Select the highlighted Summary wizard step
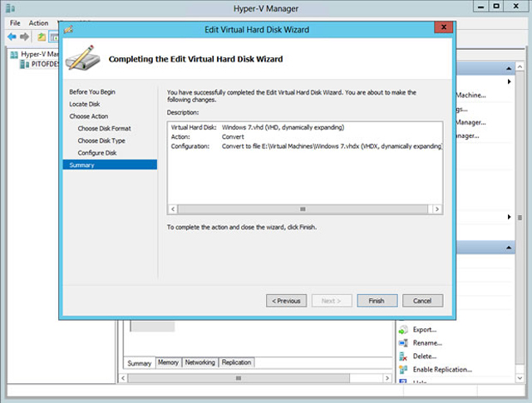This screenshot has width=532, height=403. [110, 165]
